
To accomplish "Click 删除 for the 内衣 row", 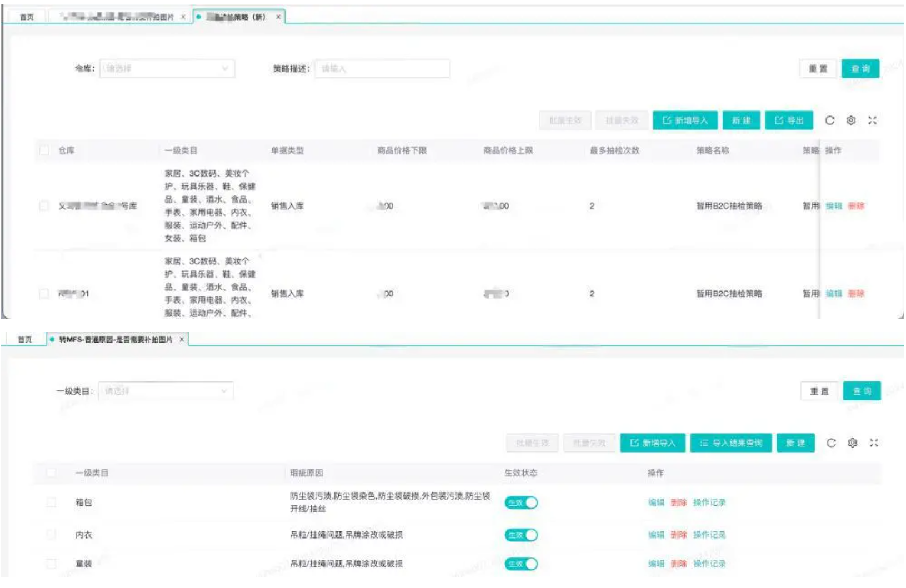I will (x=678, y=534).
